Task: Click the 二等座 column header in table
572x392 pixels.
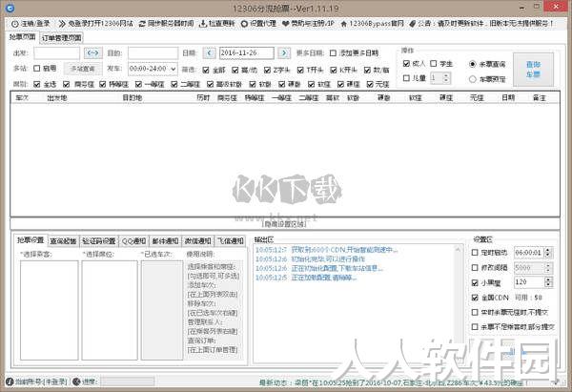Action: click(x=309, y=98)
